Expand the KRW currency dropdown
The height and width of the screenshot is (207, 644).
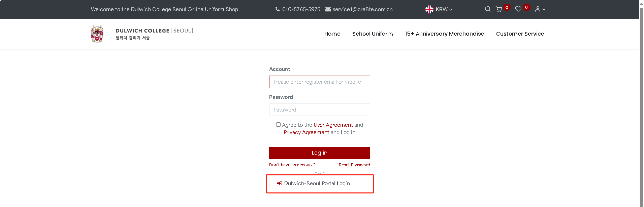444,9
